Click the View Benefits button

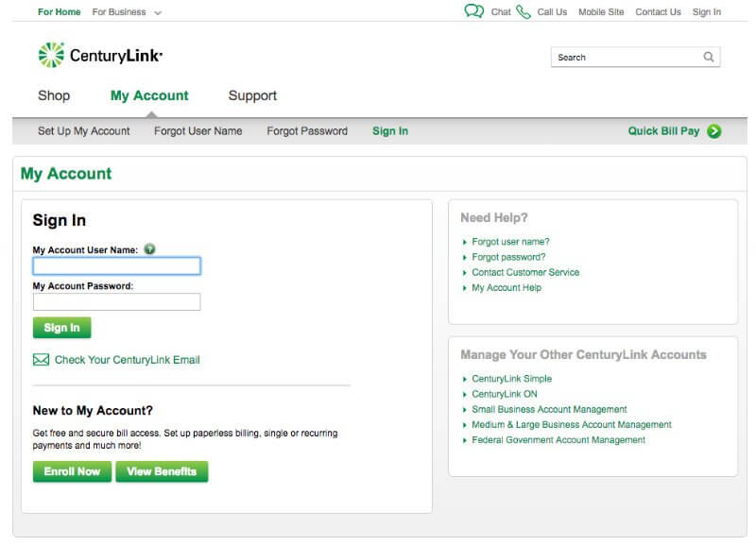coord(162,471)
